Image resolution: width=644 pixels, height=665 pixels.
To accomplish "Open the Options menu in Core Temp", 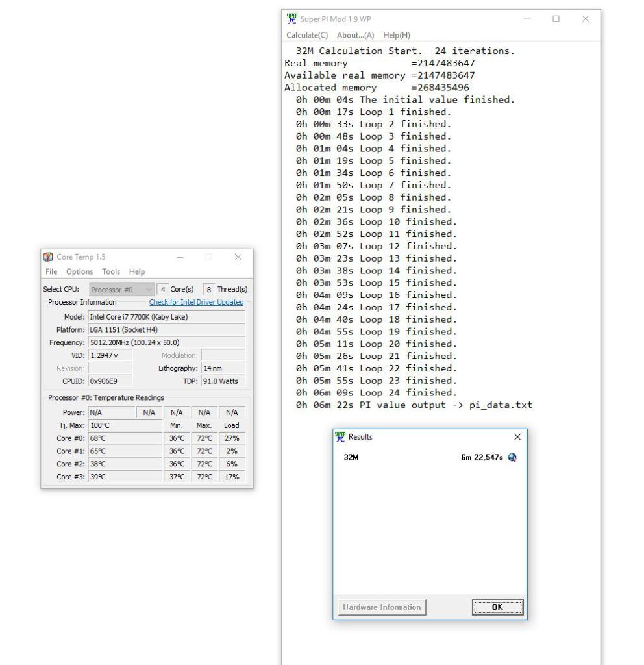I will (x=79, y=271).
